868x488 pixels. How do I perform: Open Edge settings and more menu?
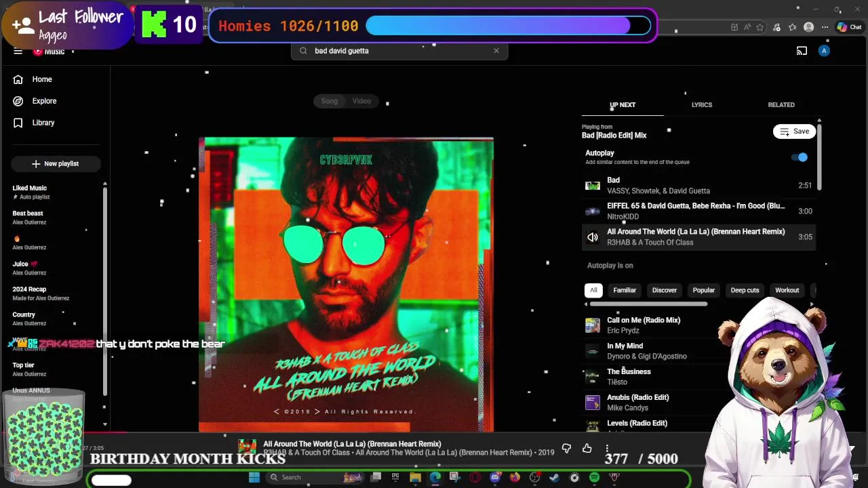[824, 27]
